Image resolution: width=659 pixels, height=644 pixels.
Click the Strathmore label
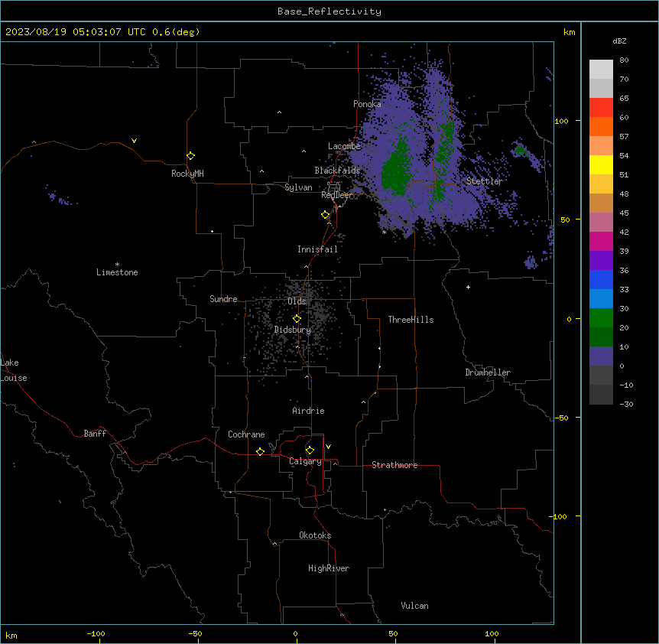pos(394,465)
